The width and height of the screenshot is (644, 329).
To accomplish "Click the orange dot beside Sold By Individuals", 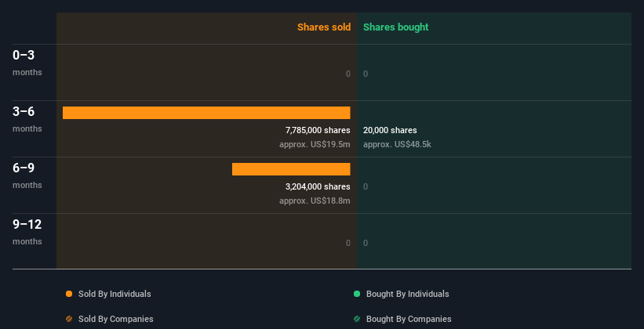I will (69, 294).
